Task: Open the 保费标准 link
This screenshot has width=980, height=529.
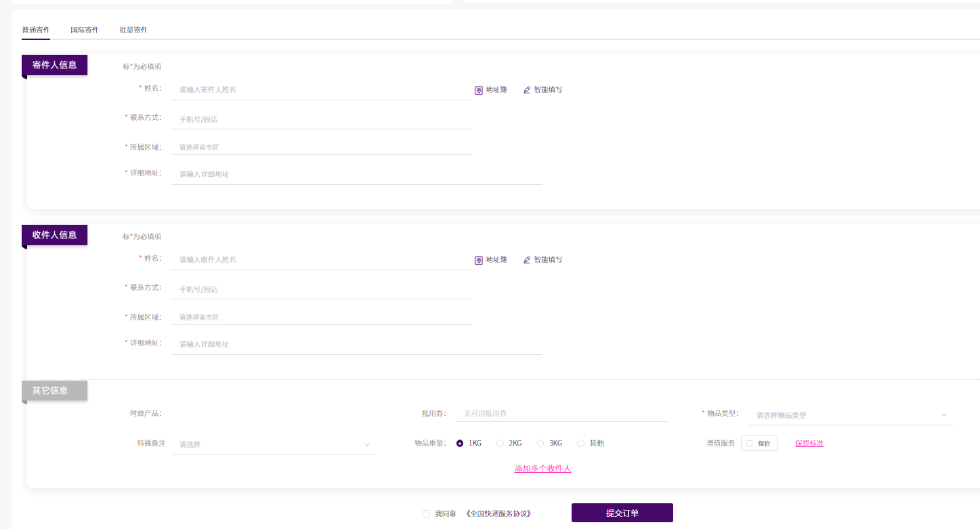Action: pyautogui.click(x=809, y=443)
